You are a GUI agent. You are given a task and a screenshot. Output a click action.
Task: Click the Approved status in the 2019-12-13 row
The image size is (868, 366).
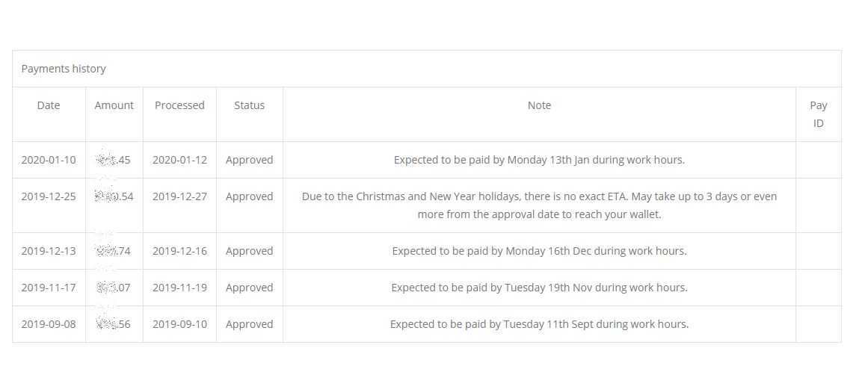(x=249, y=251)
